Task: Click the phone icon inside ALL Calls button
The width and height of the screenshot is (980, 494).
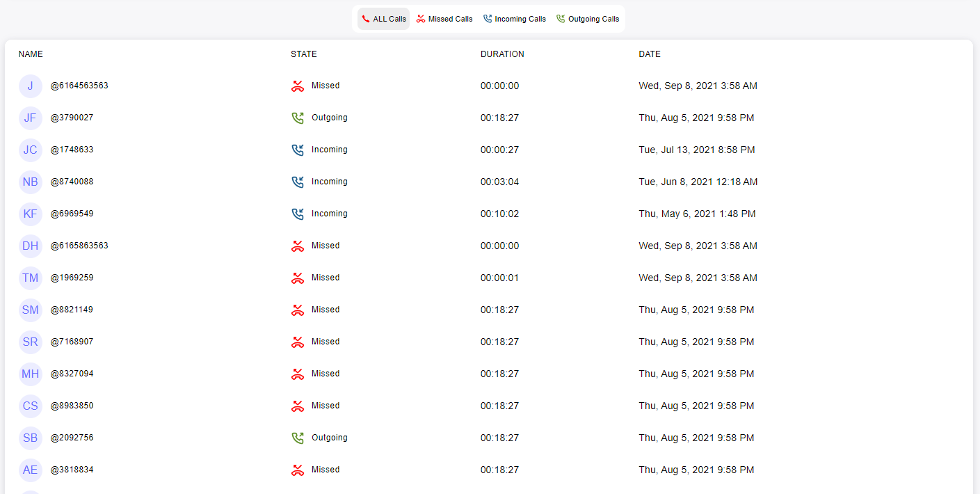Action: tap(368, 19)
